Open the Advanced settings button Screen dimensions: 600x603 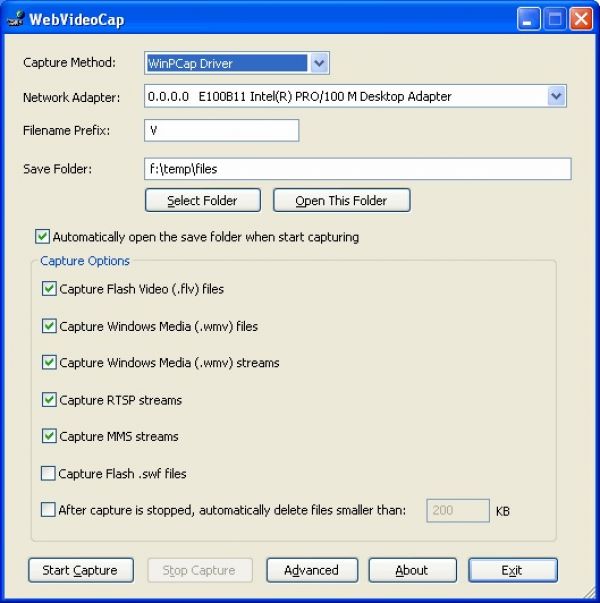312,570
